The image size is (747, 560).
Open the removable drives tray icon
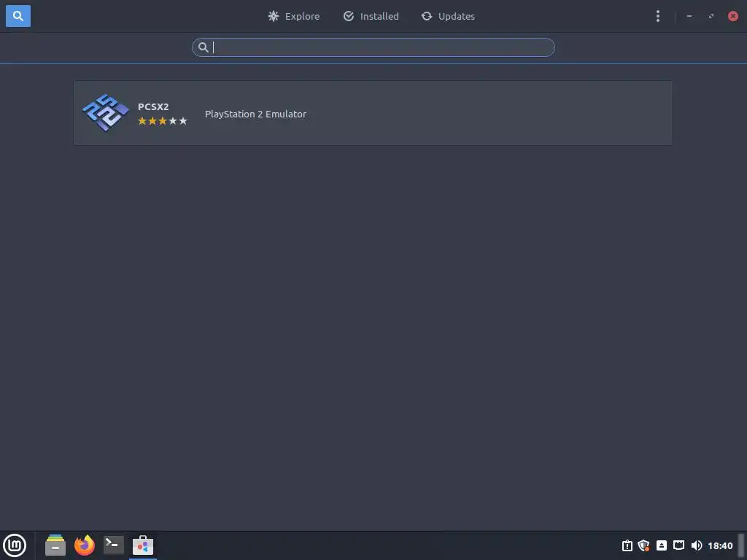pos(661,545)
